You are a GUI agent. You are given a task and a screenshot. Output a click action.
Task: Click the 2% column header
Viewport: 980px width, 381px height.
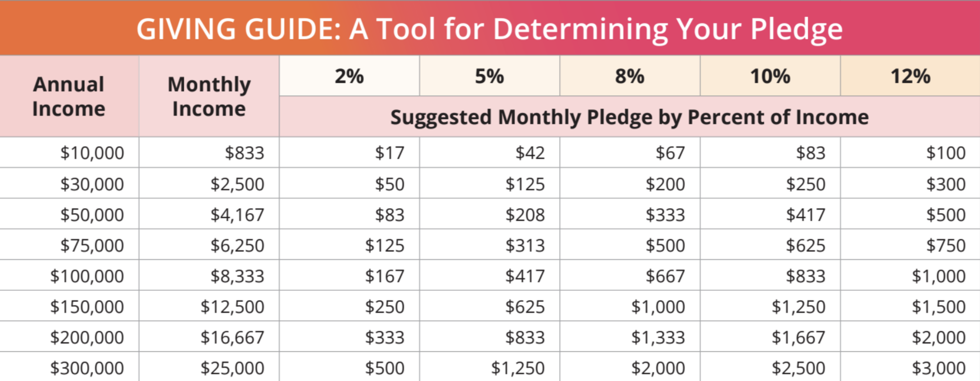[349, 76]
